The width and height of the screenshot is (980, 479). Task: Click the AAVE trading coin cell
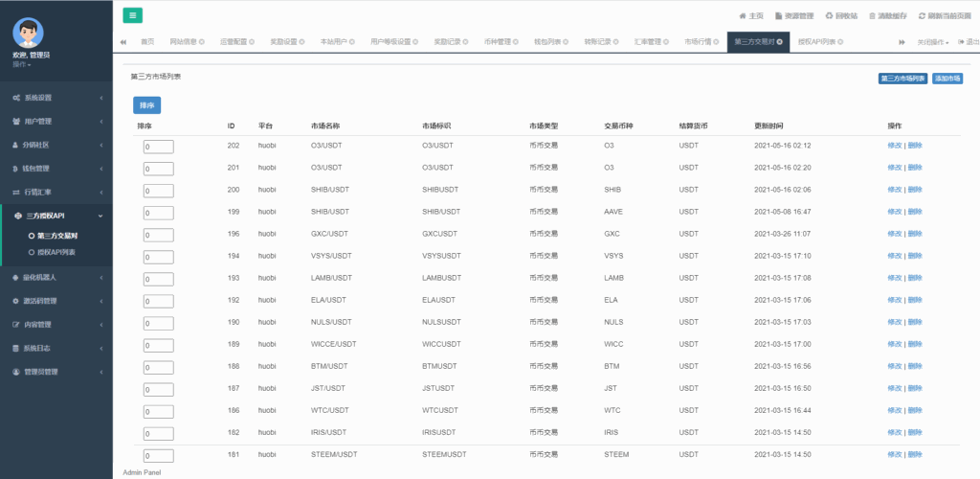(x=613, y=212)
